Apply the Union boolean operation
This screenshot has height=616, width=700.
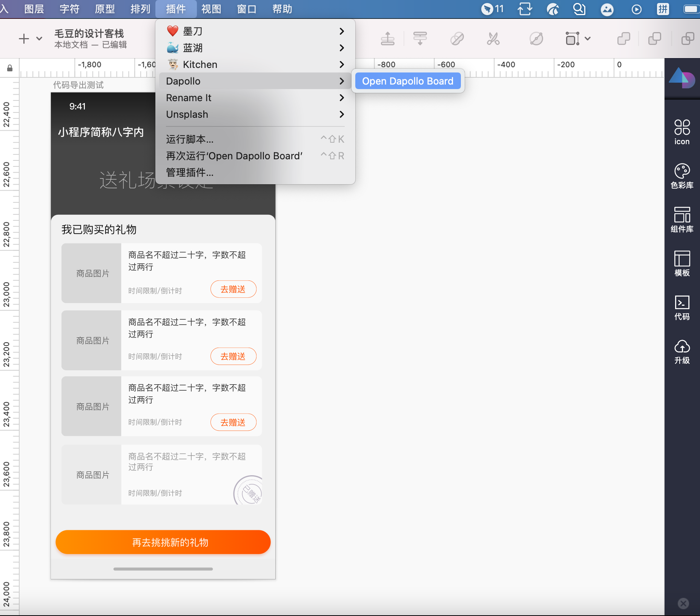[x=623, y=38]
